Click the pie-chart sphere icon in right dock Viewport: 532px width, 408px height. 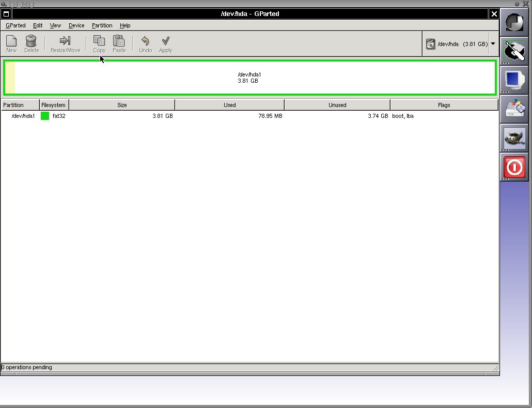pyautogui.click(x=514, y=22)
